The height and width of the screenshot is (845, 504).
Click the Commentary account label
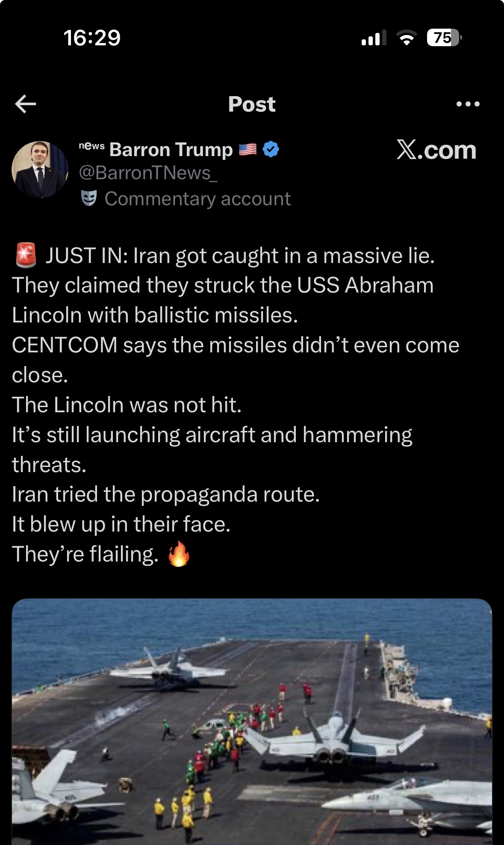[x=197, y=199]
